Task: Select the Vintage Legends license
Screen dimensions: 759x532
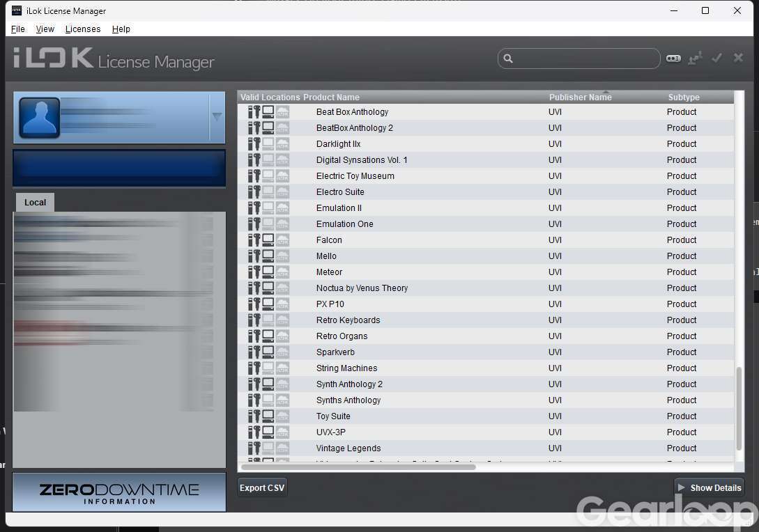Action: pyautogui.click(x=486, y=448)
